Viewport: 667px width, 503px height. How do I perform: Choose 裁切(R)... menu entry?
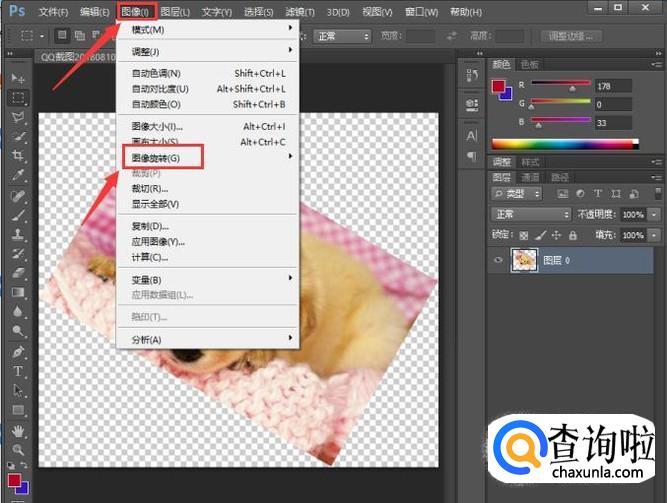pos(208,189)
